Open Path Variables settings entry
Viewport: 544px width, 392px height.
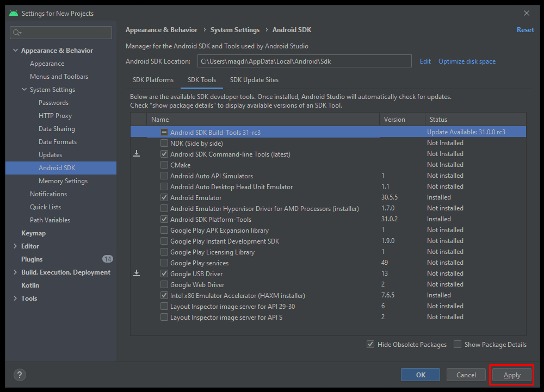click(x=50, y=220)
